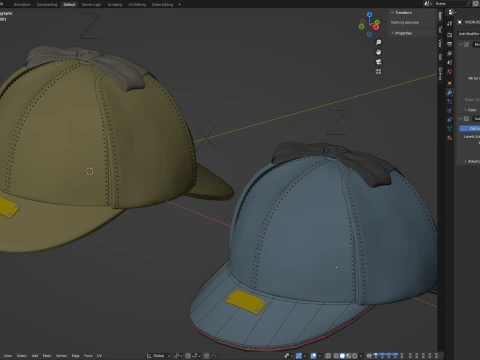
Task: Open the Modifiers wrench tab
Action: pyautogui.click(x=450, y=92)
